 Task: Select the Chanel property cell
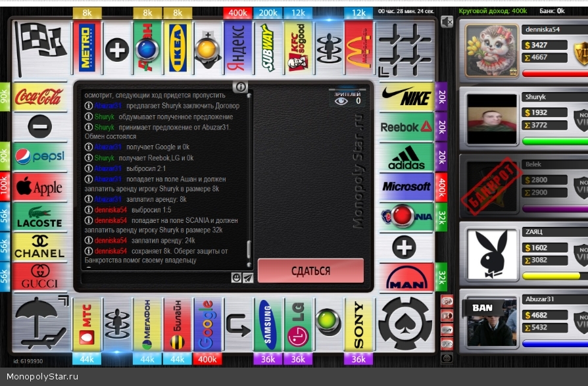[x=39, y=247]
